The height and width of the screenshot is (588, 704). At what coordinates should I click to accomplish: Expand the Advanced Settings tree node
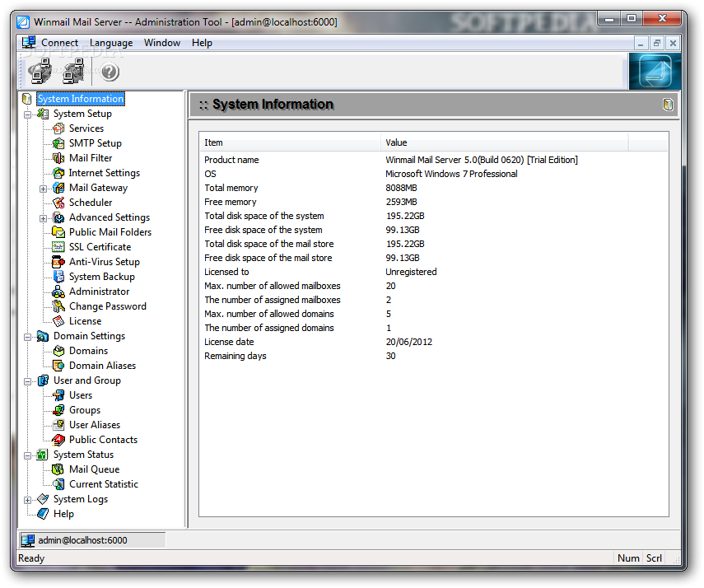pos(43,218)
